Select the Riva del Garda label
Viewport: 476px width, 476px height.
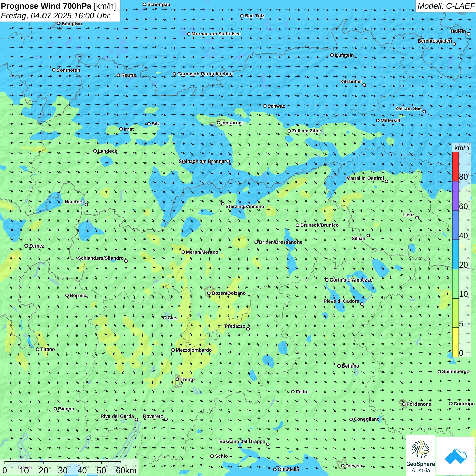pos(117,416)
